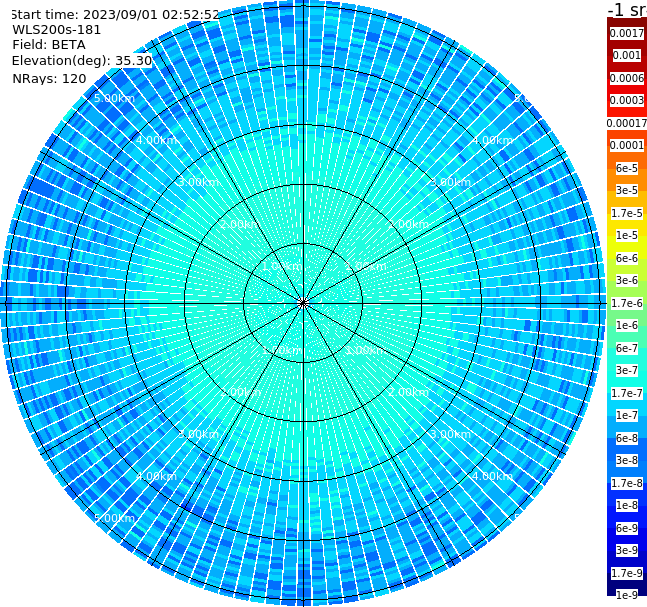This screenshot has width=647, height=607.
Task: Click the 1.7e-6 colorbar tick label
Action: [627, 303]
